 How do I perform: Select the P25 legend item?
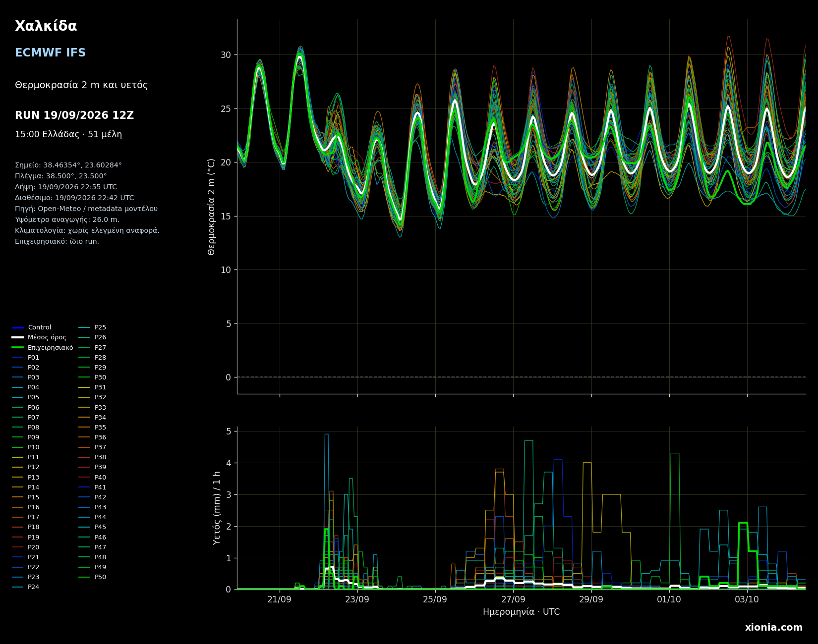click(93, 327)
